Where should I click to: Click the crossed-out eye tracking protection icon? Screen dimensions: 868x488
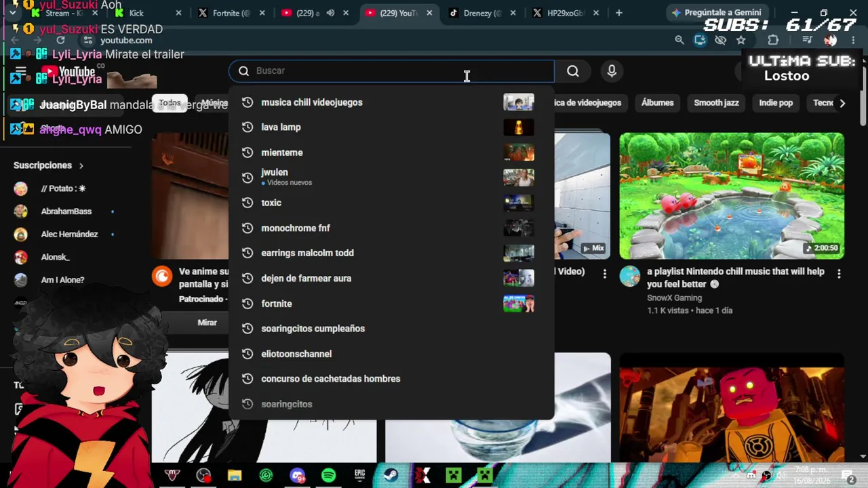coord(720,41)
